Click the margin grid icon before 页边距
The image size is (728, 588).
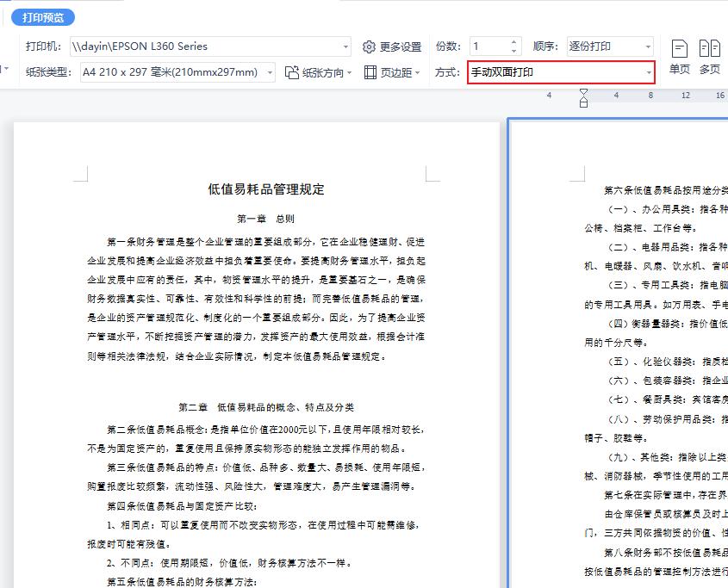click(369, 71)
